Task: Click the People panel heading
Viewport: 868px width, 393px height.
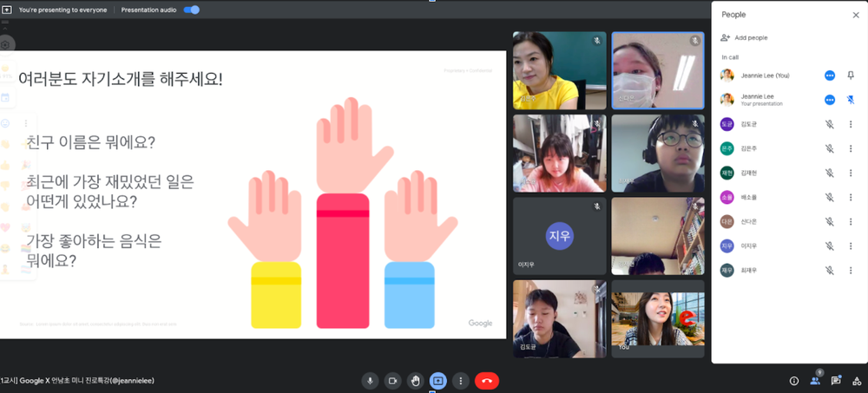Action: 733,15
